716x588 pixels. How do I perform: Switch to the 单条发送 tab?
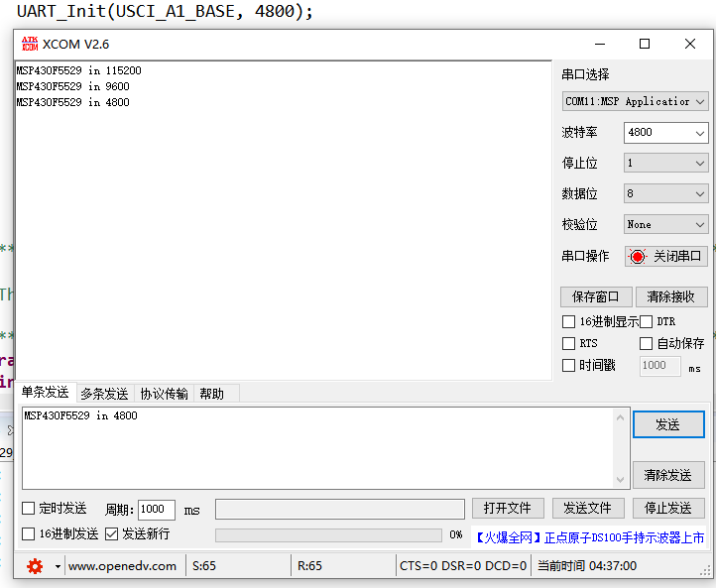45,392
